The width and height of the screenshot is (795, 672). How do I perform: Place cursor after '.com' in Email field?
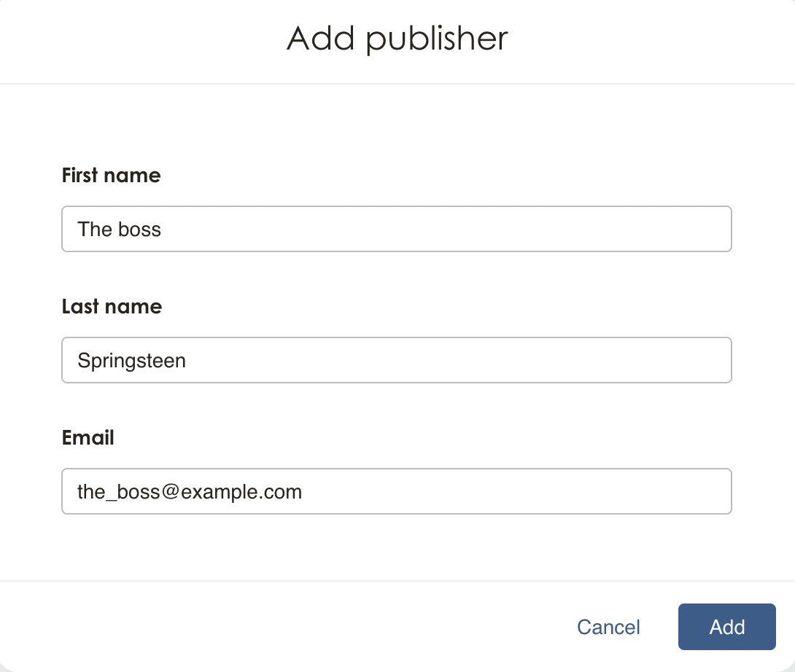pos(303,491)
